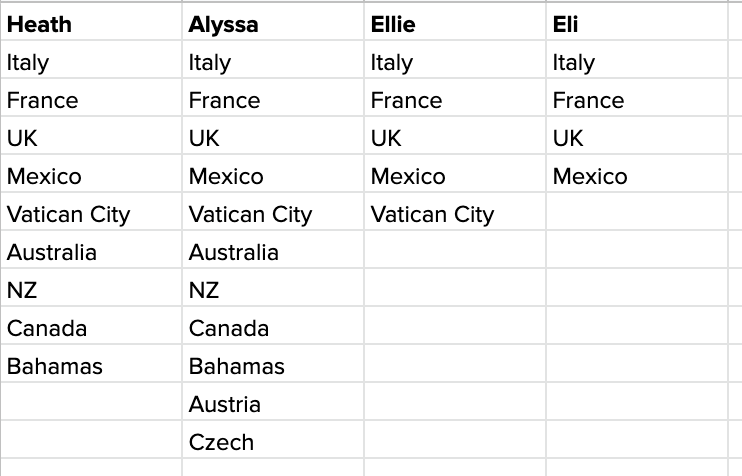Select UK cell in Ellie column
The image size is (742, 476).
[455, 135]
